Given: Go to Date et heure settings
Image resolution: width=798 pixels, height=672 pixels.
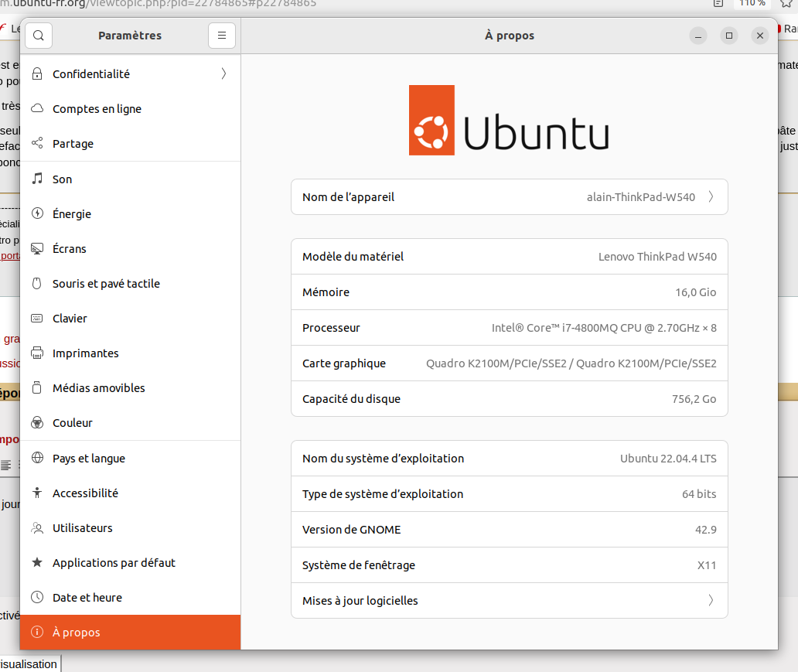Looking at the screenshot, I should [130, 597].
